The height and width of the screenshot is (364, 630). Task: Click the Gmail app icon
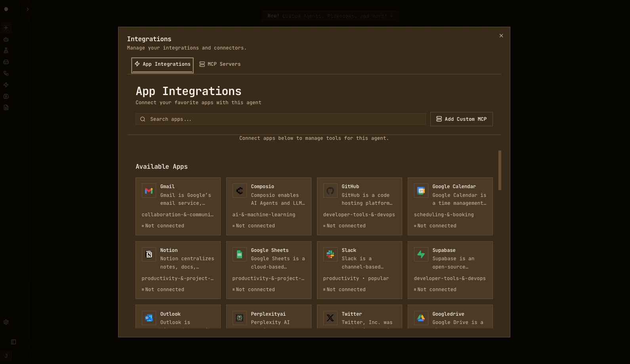pos(149,191)
